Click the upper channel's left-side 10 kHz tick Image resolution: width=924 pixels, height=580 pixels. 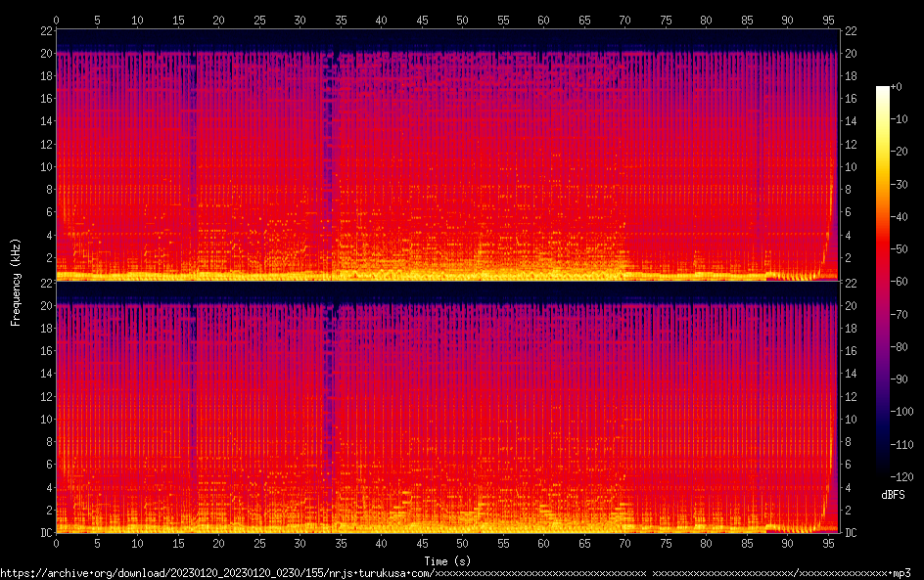click(x=43, y=166)
